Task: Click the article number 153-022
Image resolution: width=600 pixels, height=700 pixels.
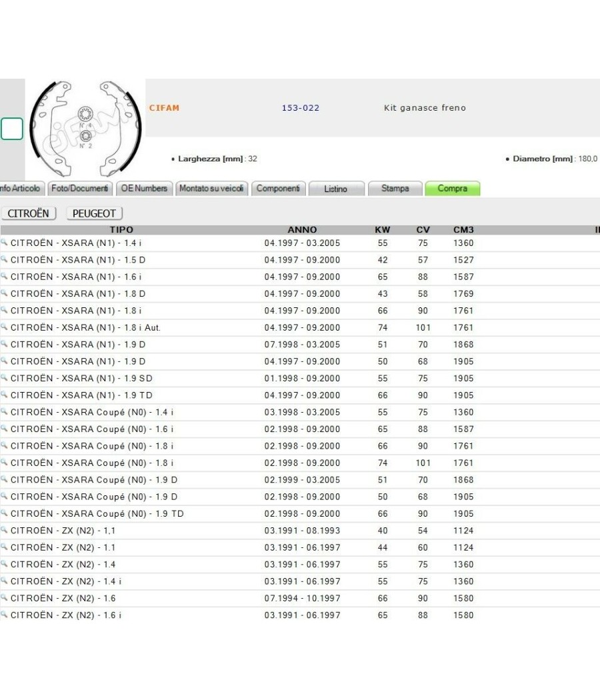Action: 301,108
